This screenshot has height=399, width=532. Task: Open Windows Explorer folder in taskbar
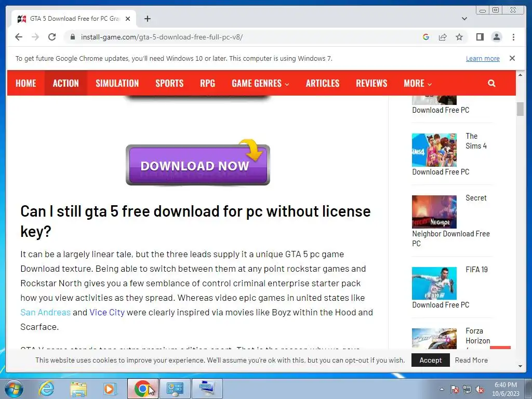pos(78,389)
